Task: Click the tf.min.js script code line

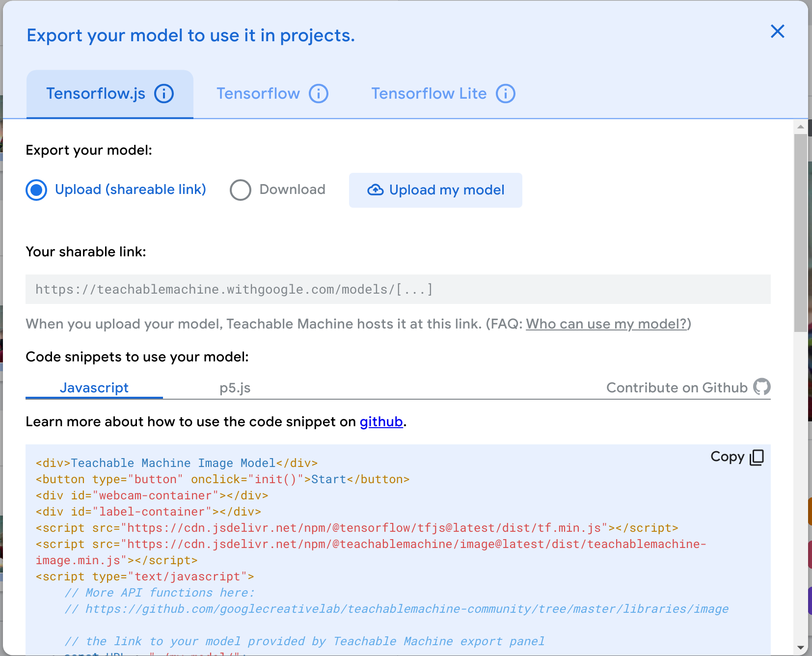Action: [x=357, y=528]
